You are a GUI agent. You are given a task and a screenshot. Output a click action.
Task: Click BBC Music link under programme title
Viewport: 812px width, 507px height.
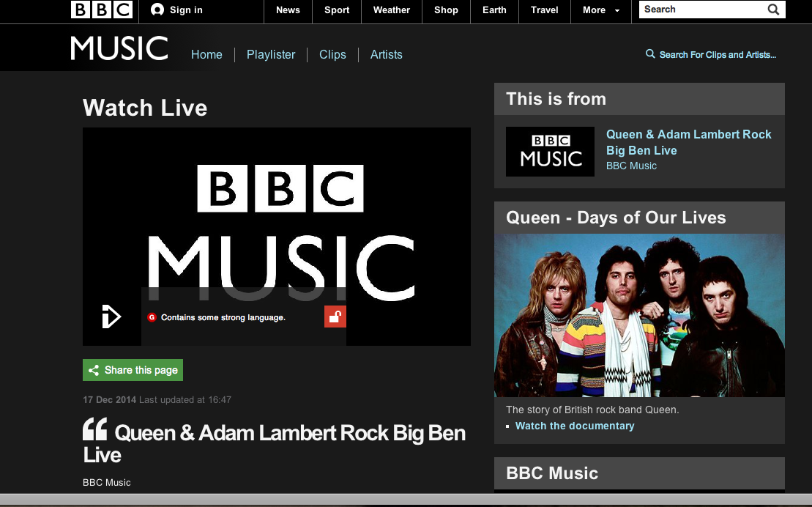click(x=631, y=166)
